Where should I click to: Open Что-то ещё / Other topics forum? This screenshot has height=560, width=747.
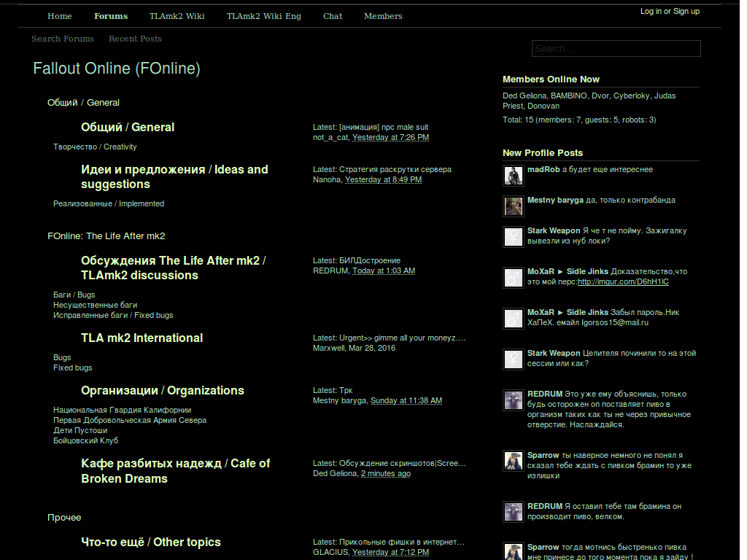point(151,542)
